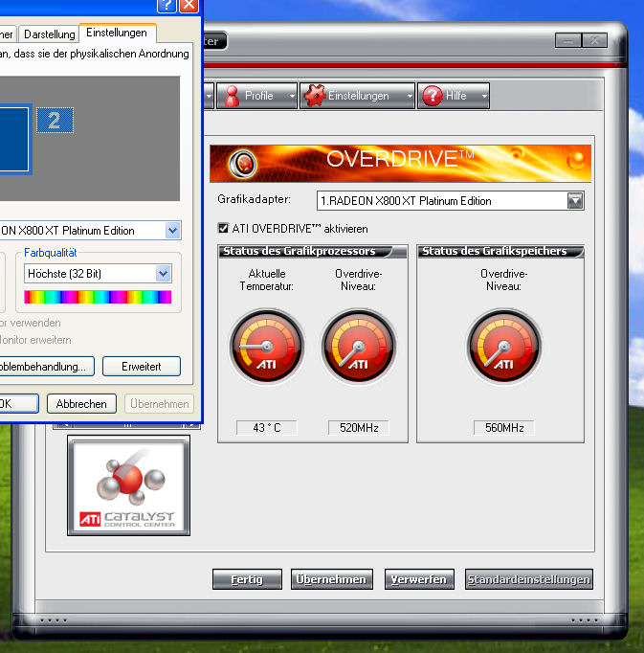Minimize the Catalyst Control Center window

pos(567,41)
